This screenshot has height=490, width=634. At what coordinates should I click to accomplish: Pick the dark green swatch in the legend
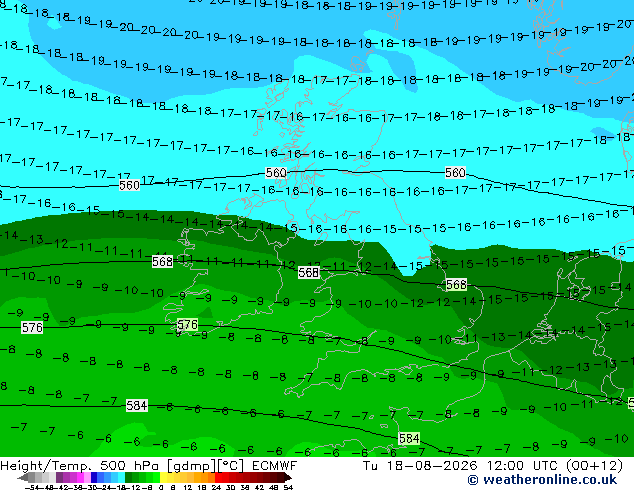(128, 477)
